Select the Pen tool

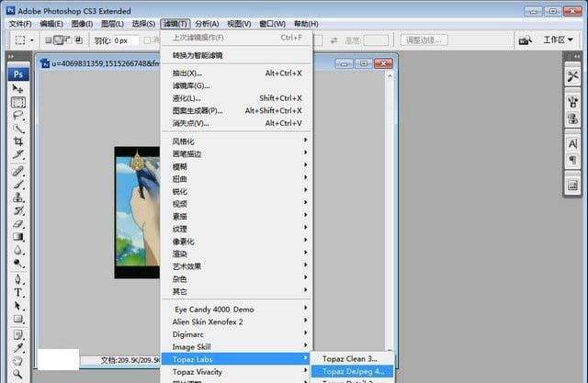coord(17,279)
